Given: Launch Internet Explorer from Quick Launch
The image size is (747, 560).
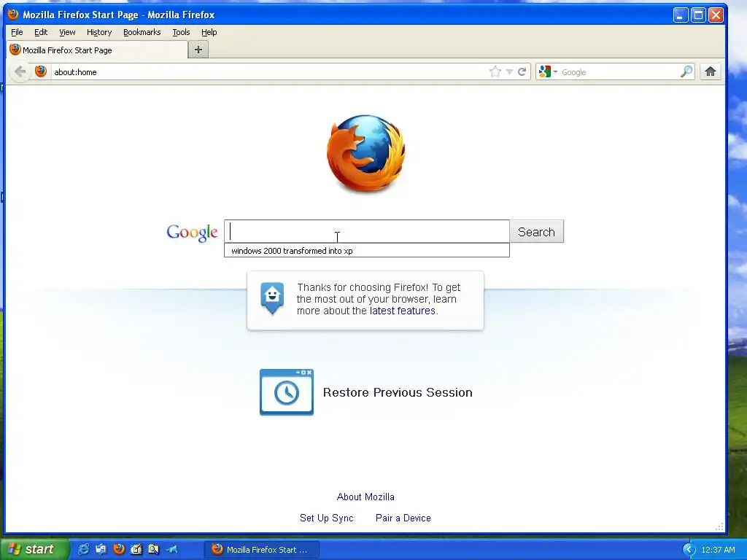Looking at the screenshot, I should (x=83, y=549).
